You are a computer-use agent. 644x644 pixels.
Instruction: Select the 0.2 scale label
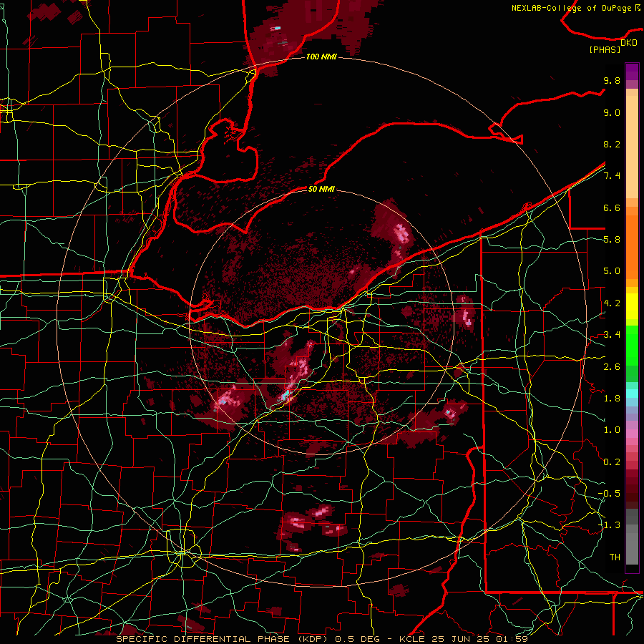click(x=612, y=462)
